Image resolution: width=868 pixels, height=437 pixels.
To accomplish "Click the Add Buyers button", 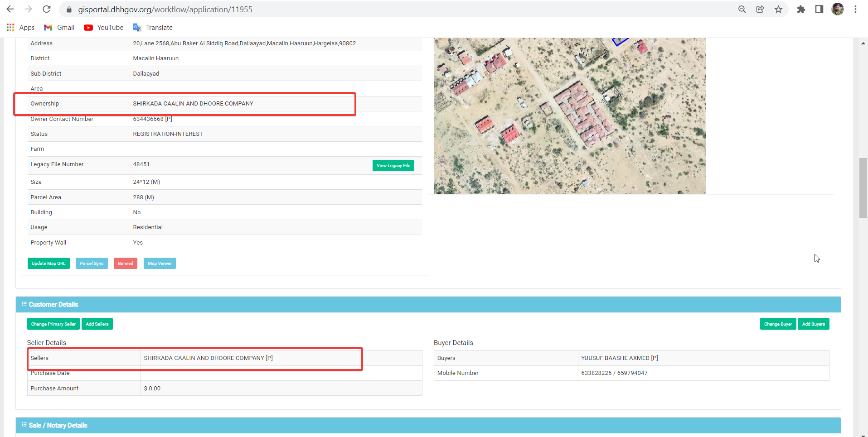I will click(x=814, y=324).
